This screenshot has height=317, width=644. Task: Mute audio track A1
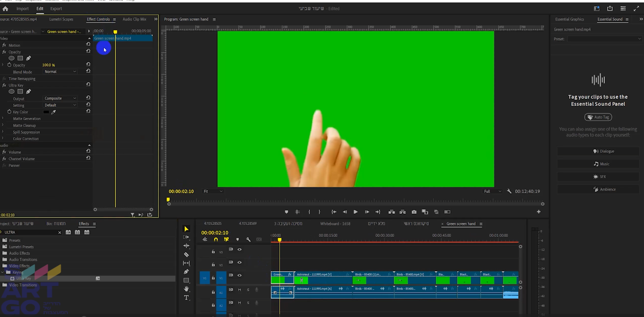click(x=240, y=290)
